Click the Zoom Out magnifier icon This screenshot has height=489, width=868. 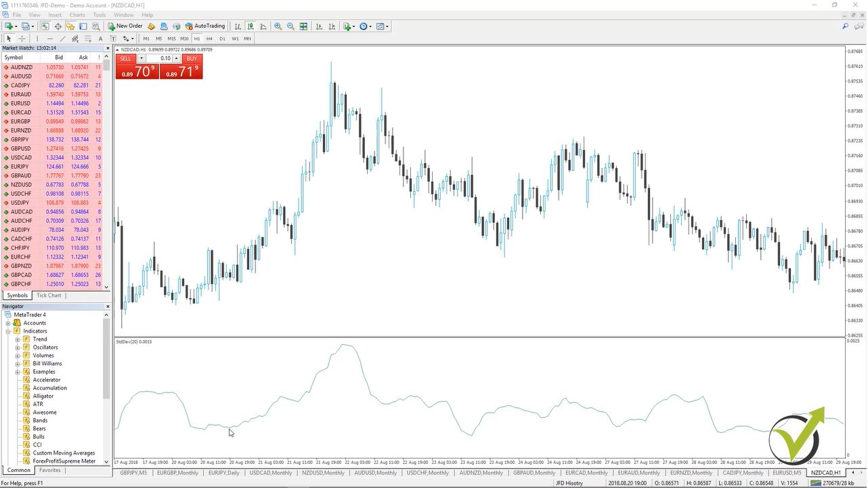(x=290, y=26)
